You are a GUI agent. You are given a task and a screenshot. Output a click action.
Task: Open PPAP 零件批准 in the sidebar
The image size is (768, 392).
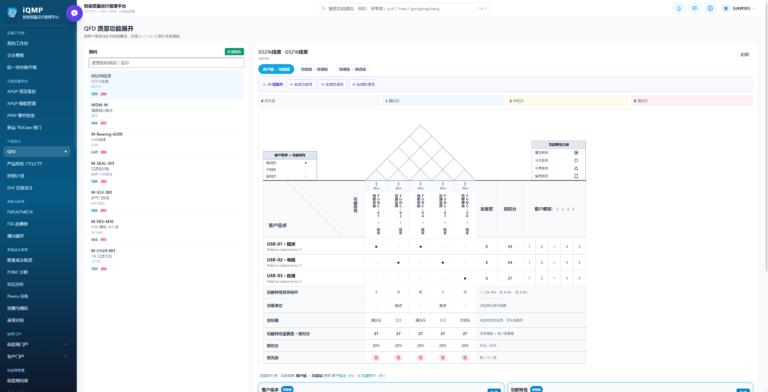[37, 116]
